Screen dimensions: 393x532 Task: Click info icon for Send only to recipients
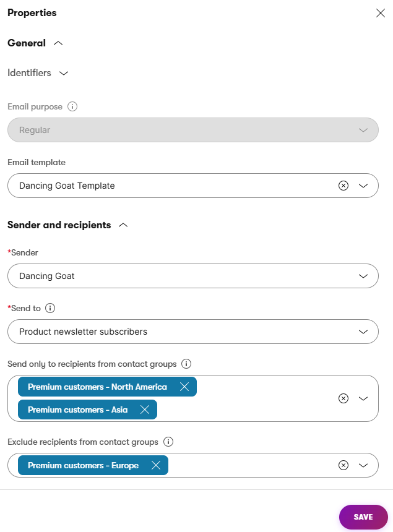pos(186,364)
